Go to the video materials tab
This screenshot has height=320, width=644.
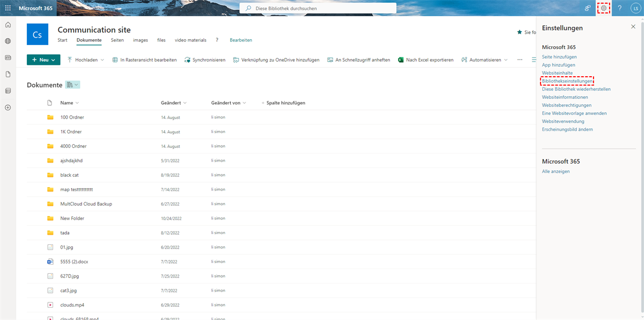click(x=191, y=40)
